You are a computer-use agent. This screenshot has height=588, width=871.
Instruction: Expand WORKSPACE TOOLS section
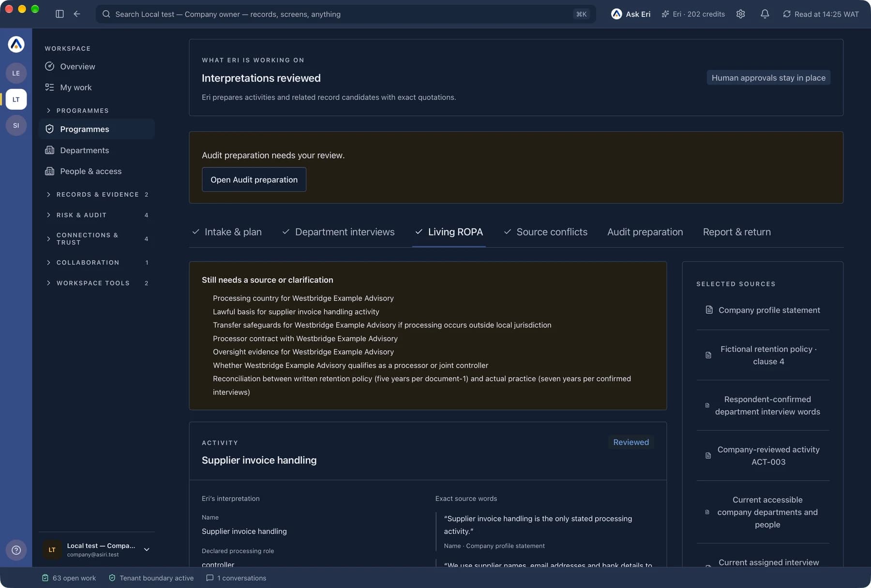[97, 283]
